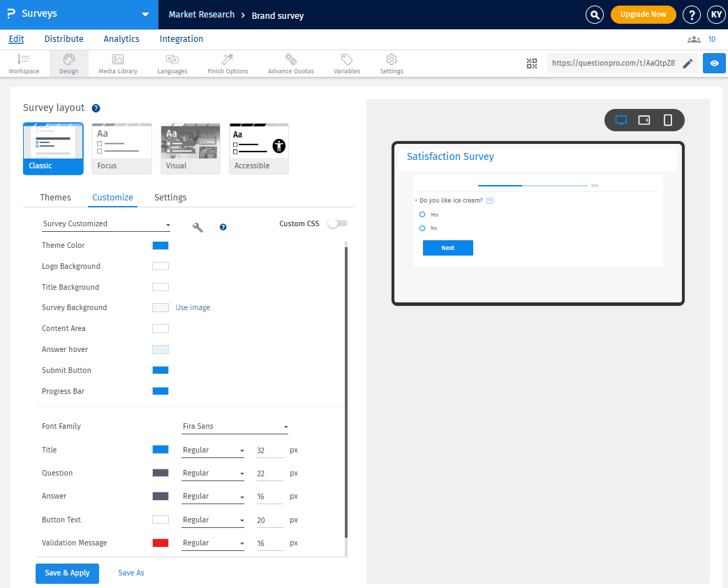The image size is (728, 588).
Task: Open the Media Library section
Action: (117, 64)
